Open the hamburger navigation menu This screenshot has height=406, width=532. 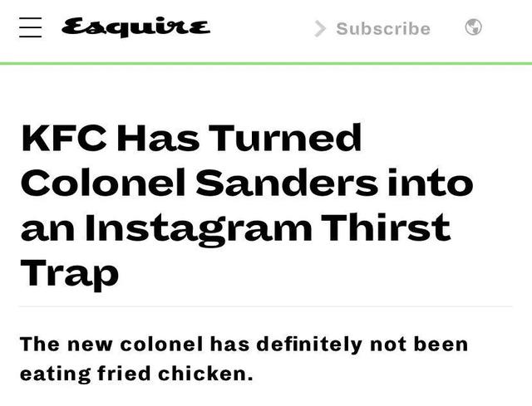point(30,27)
